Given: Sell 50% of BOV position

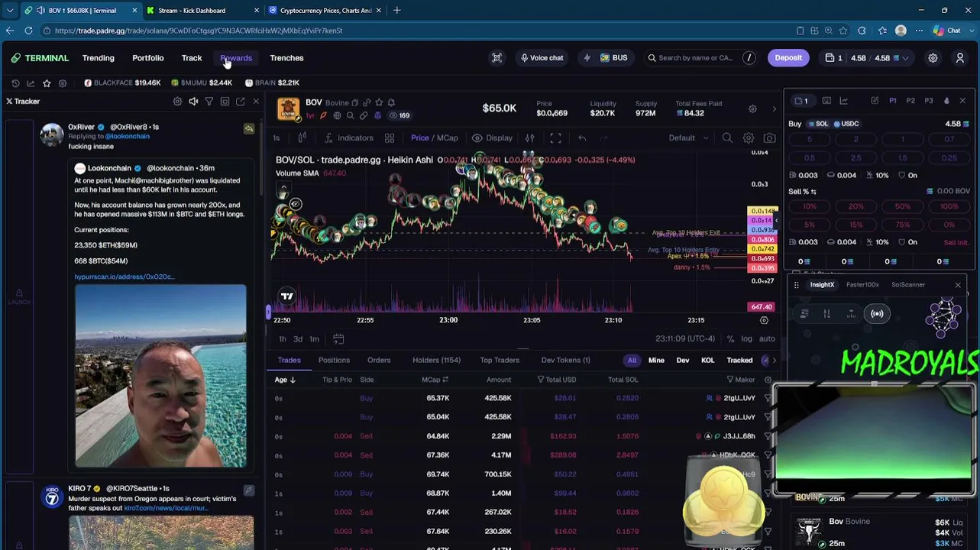Looking at the screenshot, I should 902,206.
